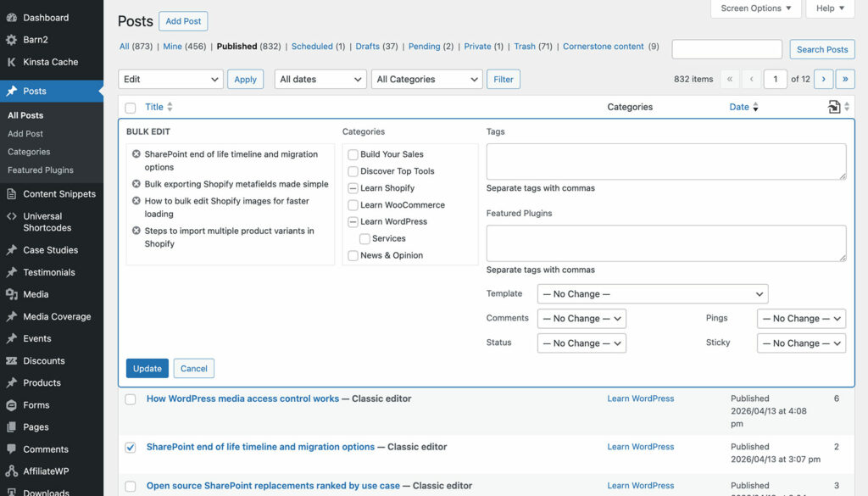Remove Steps to import multiple product variants post
The height and width of the screenshot is (496, 868).
tap(136, 231)
